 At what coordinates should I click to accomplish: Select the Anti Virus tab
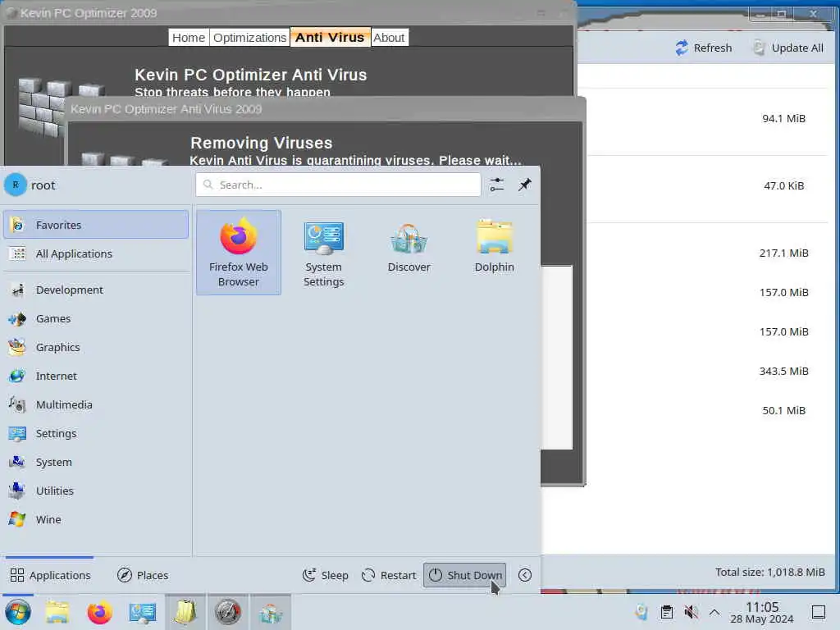click(x=330, y=38)
